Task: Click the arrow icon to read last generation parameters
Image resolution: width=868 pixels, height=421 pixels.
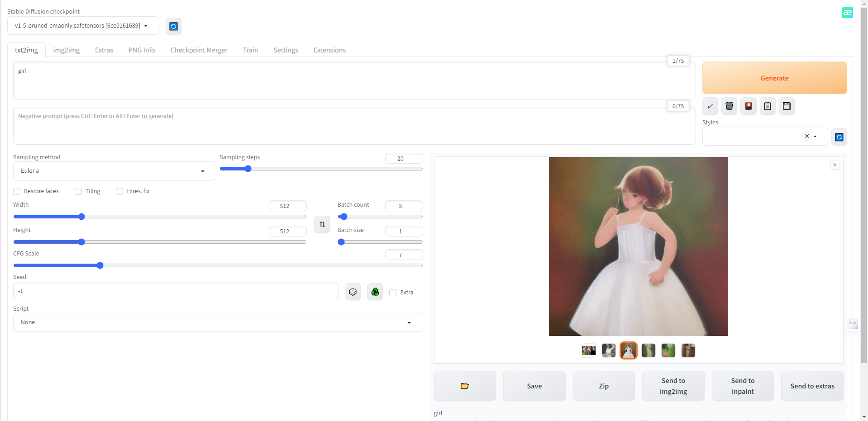Action: (710, 106)
